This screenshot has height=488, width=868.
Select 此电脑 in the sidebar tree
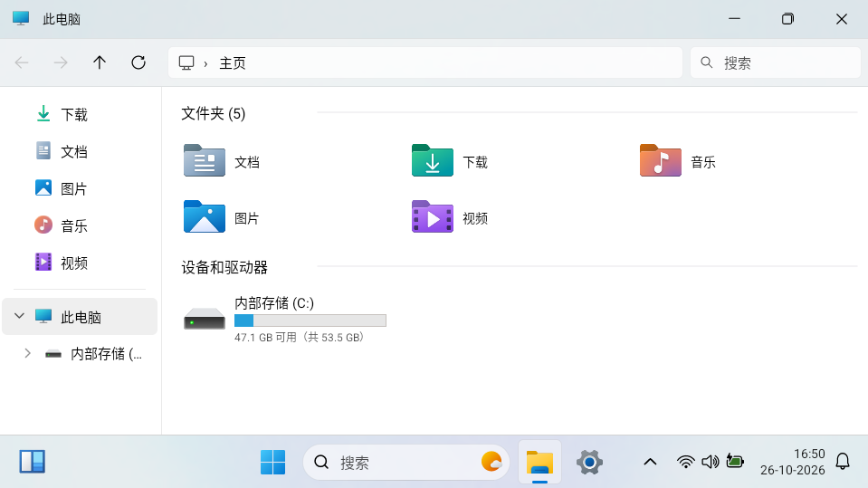click(x=81, y=316)
